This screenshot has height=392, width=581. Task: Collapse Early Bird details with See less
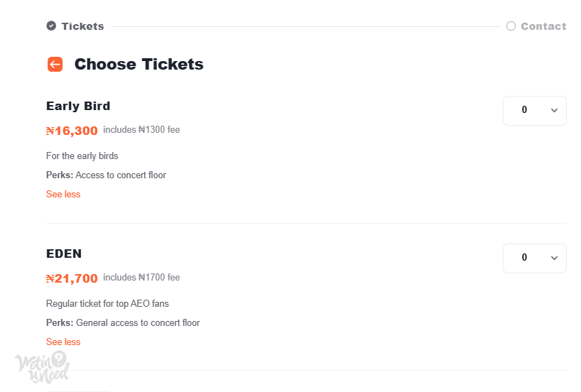(x=63, y=194)
